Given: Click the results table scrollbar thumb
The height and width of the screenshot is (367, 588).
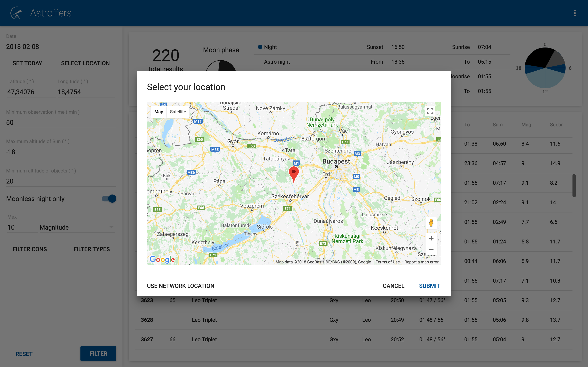Looking at the screenshot, I should 574,186.
